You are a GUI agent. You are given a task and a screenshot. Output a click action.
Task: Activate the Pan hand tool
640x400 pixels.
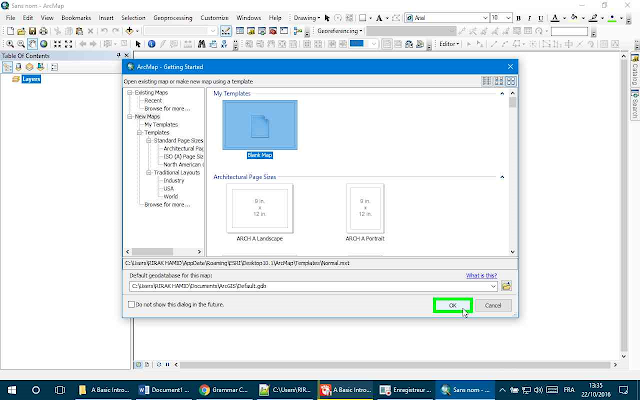click(32, 44)
